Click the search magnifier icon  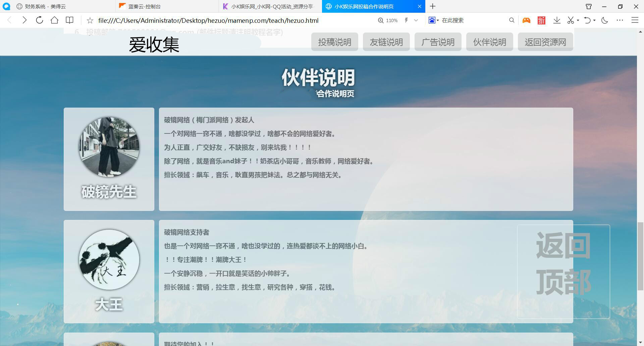point(512,20)
